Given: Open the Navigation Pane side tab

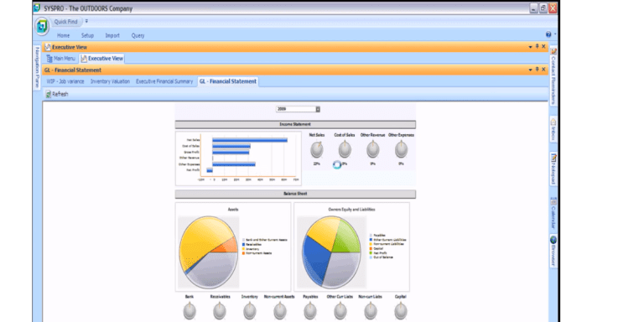Looking at the screenshot, I should (37, 67).
